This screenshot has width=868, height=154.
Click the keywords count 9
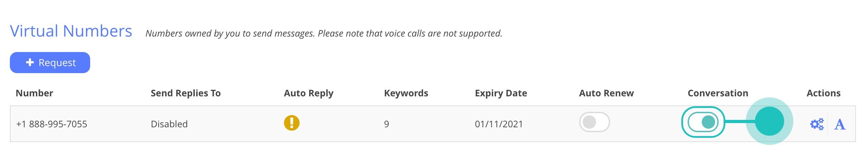(386, 124)
